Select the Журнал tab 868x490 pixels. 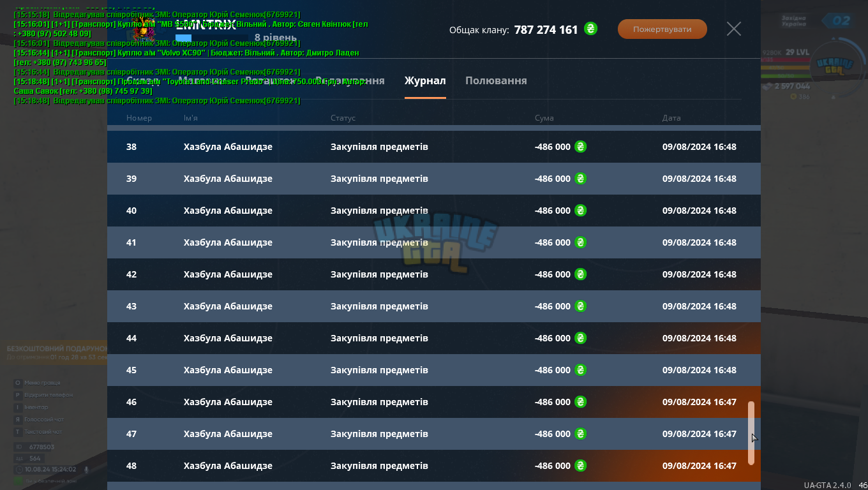point(425,80)
